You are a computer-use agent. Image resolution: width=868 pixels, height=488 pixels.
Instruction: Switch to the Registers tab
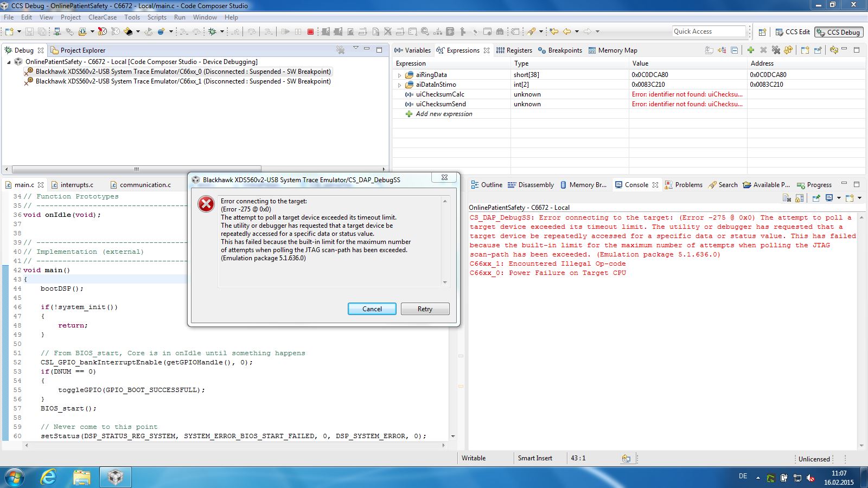[x=514, y=50]
